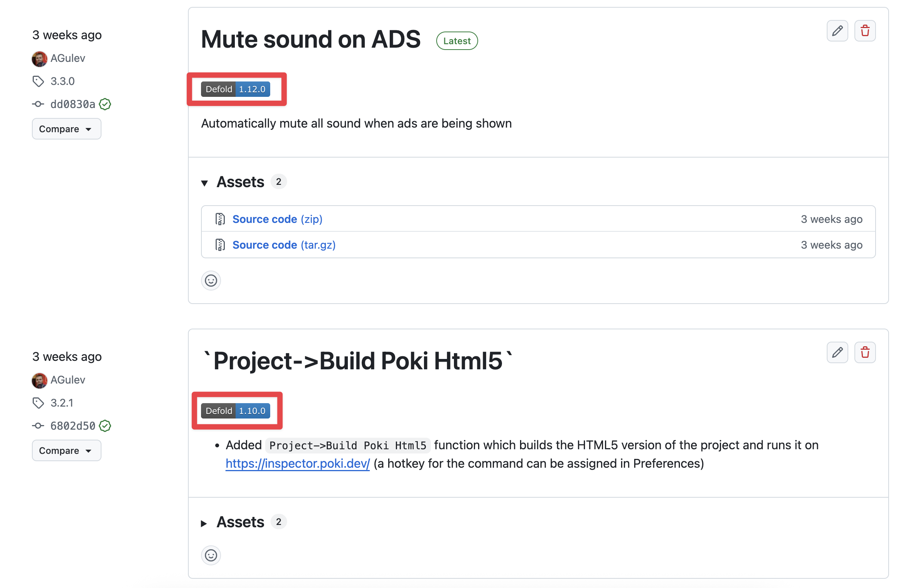Expand Assets section of Build Poki release
The width and height of the screenshot is (904, 588).
tap(204, 523)
